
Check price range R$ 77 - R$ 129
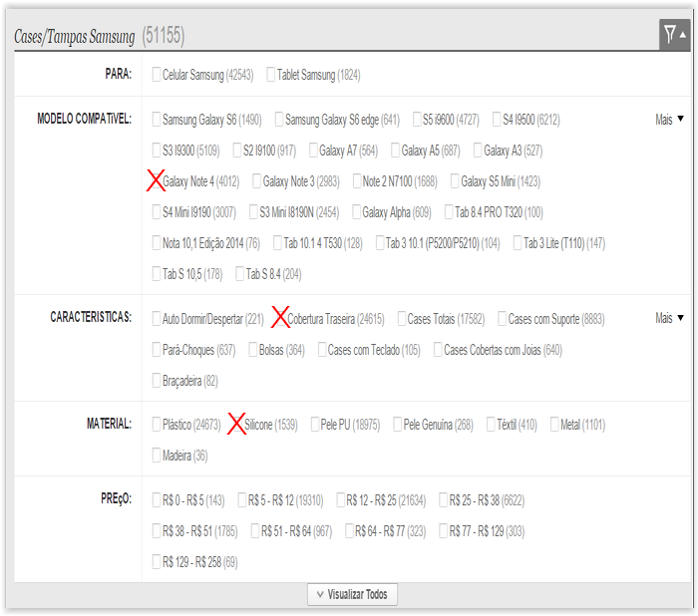point(444,531)
